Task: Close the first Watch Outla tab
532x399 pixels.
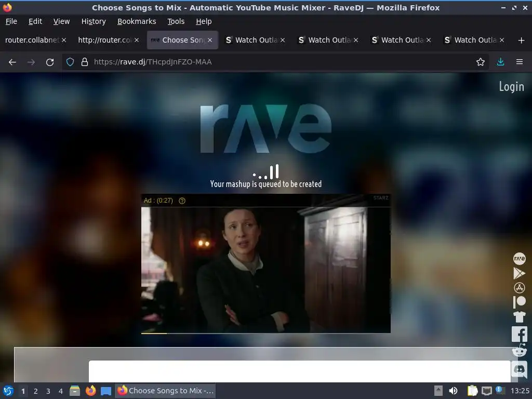Action: point(283,40)
